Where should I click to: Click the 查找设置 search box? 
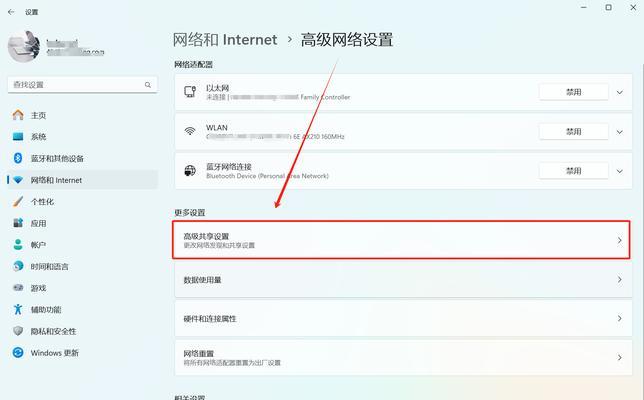[78, 85]
